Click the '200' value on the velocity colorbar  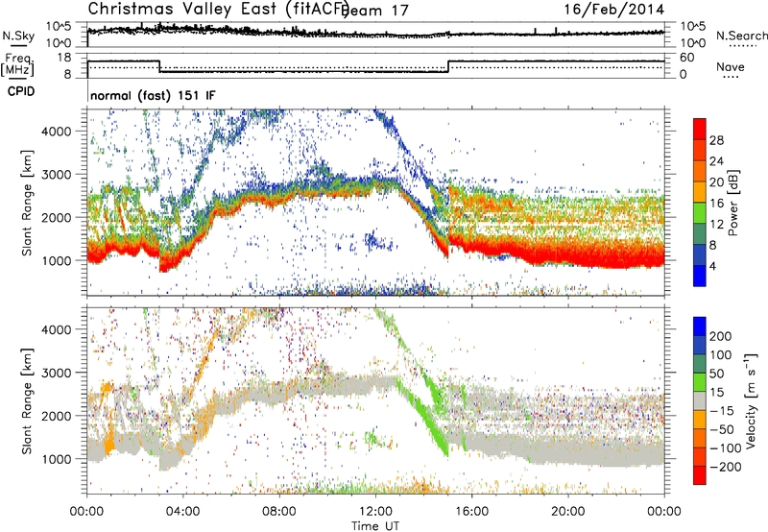[721, 336]
